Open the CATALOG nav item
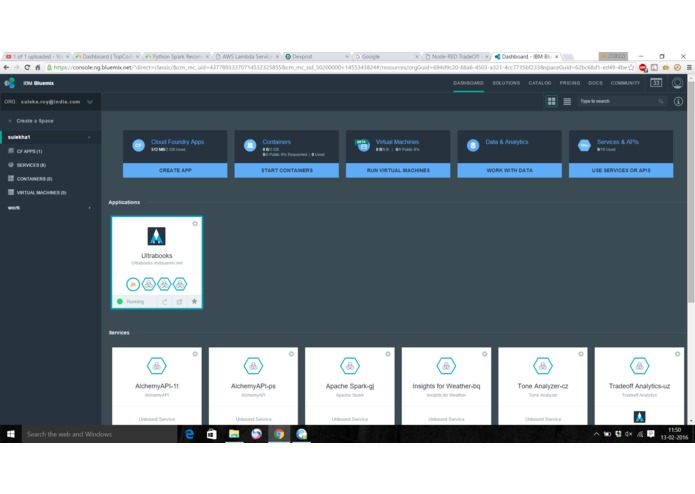695x494 pixels. 539,83
